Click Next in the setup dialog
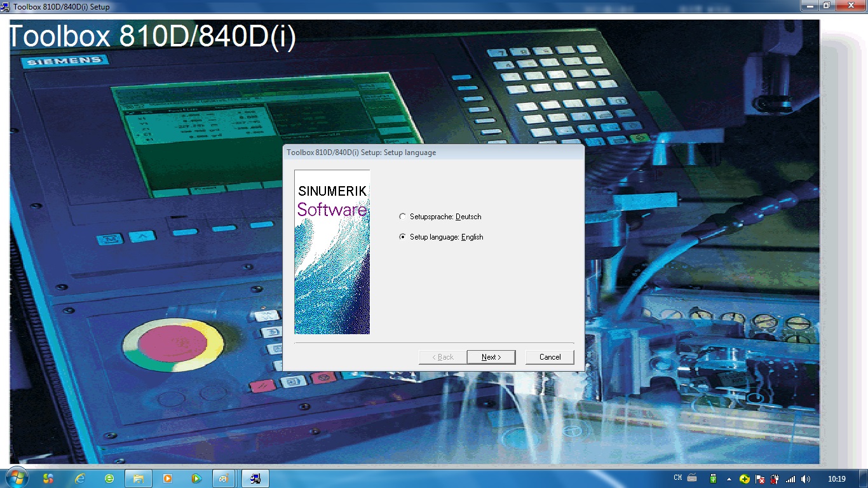Screen dimensions: 868x488 click(491, 357)
